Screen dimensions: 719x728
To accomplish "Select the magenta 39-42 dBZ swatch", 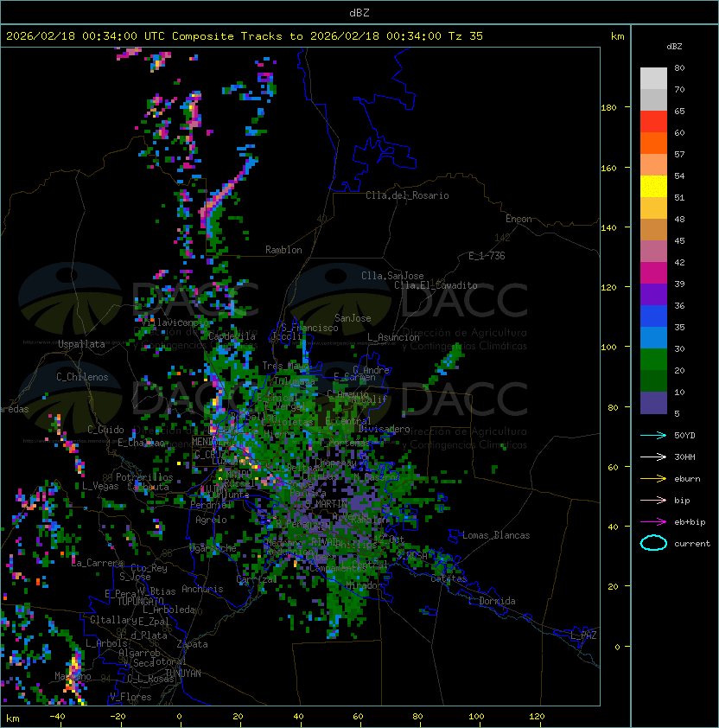I will [653, 272].
